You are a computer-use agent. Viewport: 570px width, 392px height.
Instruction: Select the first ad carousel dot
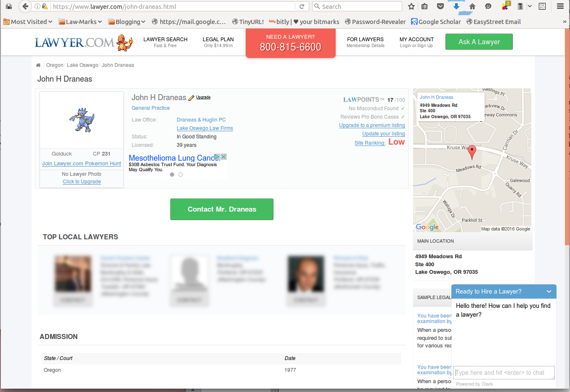[x=172, y=175]
